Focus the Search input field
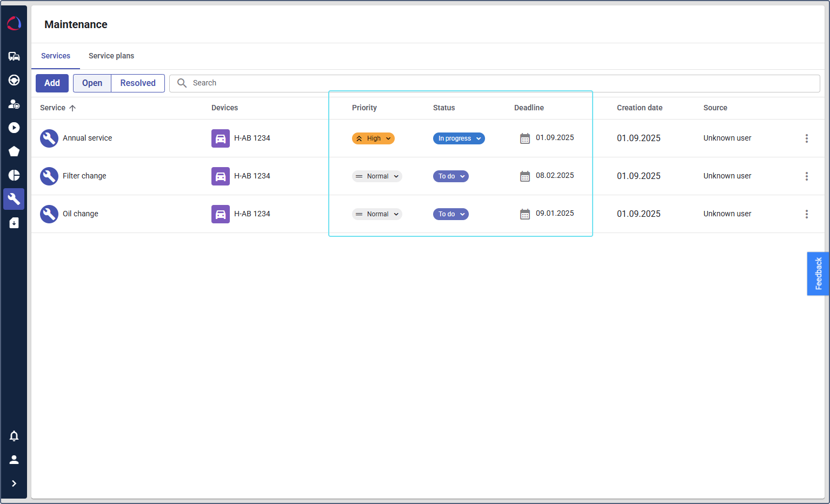Screen dimensions: 830x504 (x=495, y=83)
